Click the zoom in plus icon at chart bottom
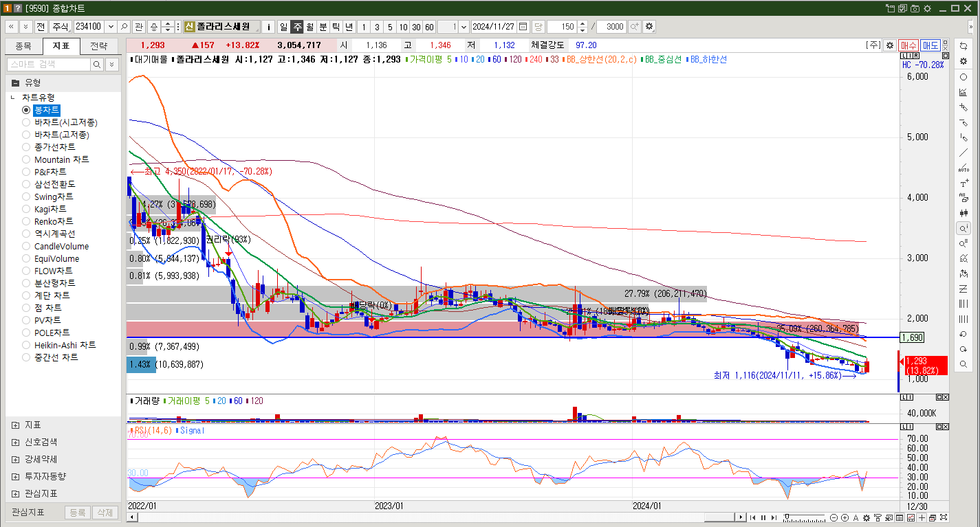The image size is (980, 527). pos(845,517)
